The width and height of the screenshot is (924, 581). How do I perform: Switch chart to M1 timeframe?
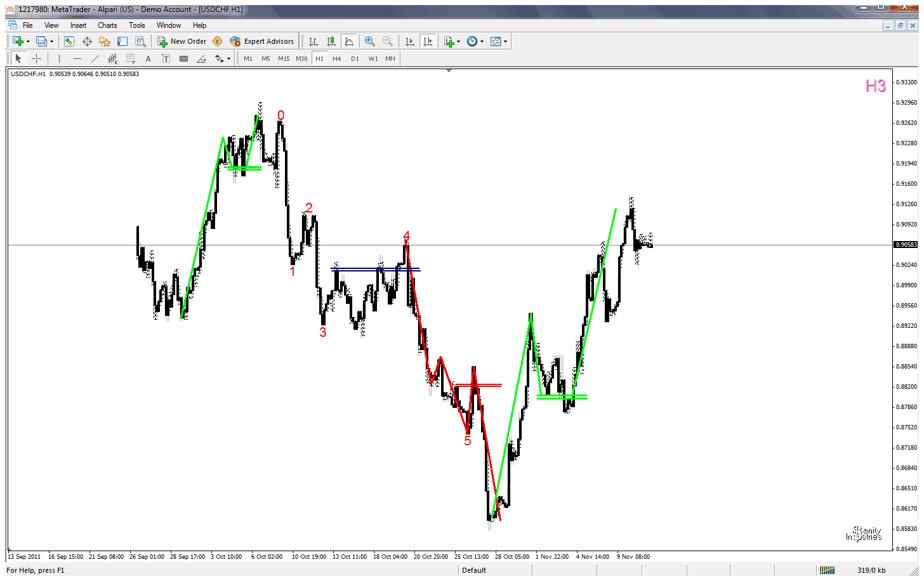pyautogui.click(x=248, y=58)
